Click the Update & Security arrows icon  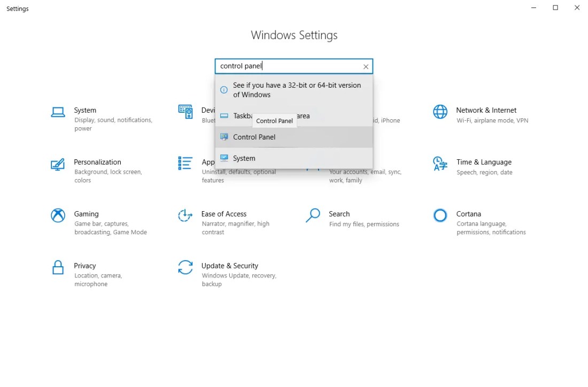click(185, 267)
